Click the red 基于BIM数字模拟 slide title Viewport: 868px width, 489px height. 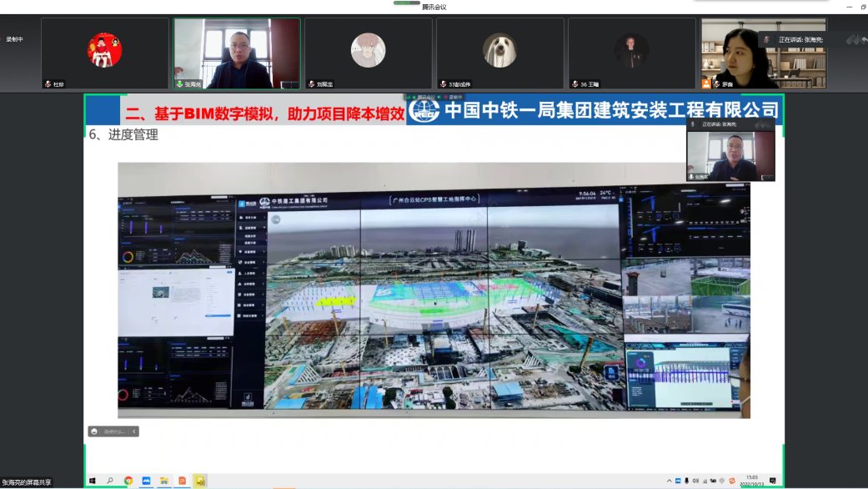click(x=264, y=113)
